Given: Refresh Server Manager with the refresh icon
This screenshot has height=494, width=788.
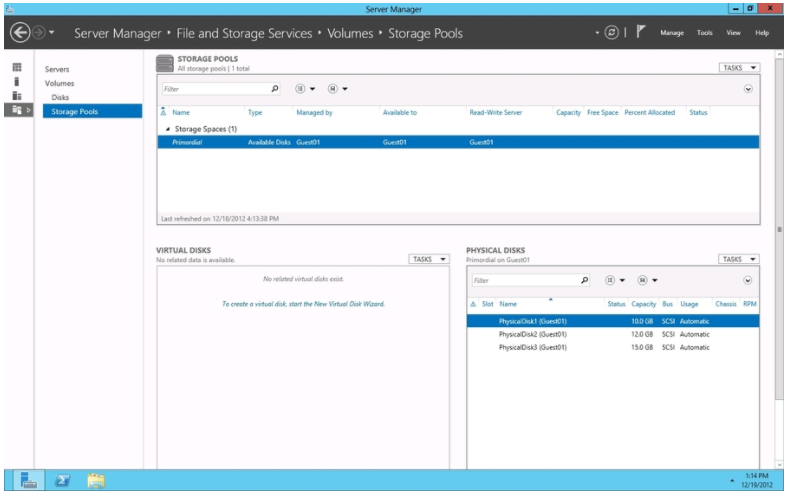Looking at the screenshot, I should click(611, 33).
